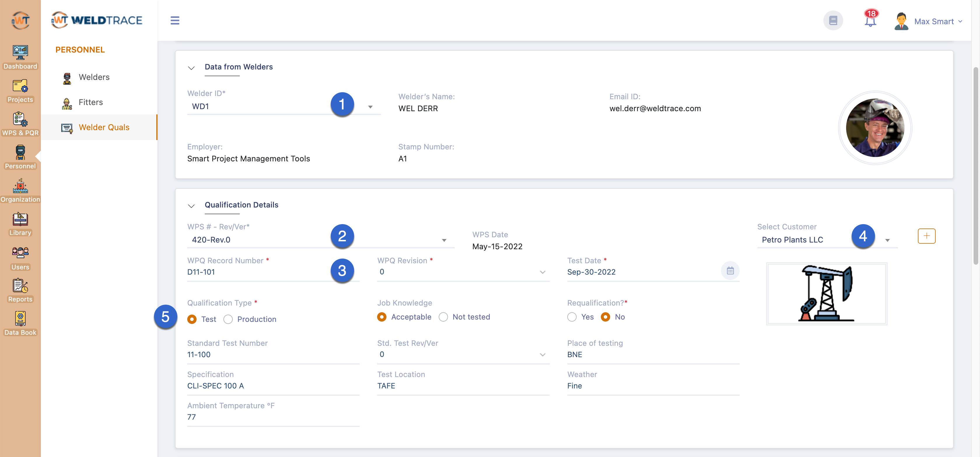
Task: Select No for Requalification
Action: pos(605,317)
